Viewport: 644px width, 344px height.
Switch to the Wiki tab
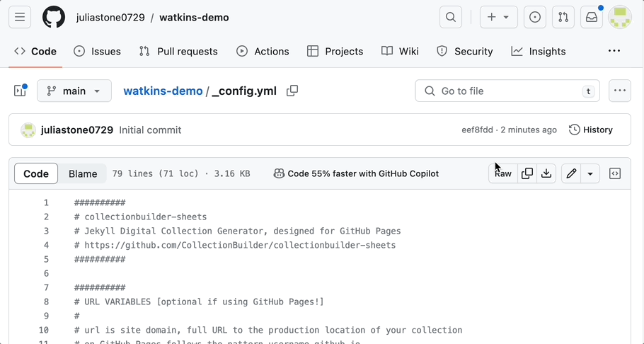coord(400,52)
